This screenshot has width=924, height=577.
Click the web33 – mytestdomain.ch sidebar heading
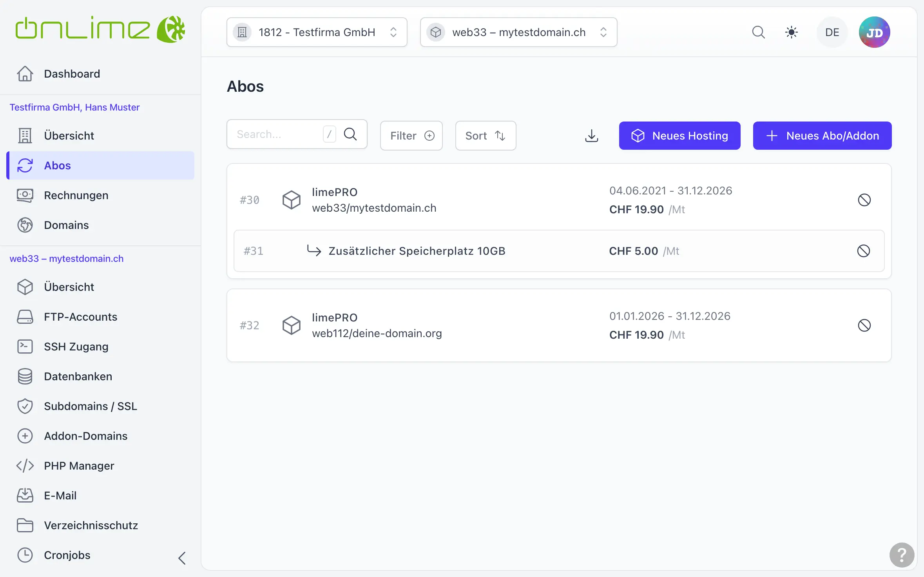click(67, 259)
